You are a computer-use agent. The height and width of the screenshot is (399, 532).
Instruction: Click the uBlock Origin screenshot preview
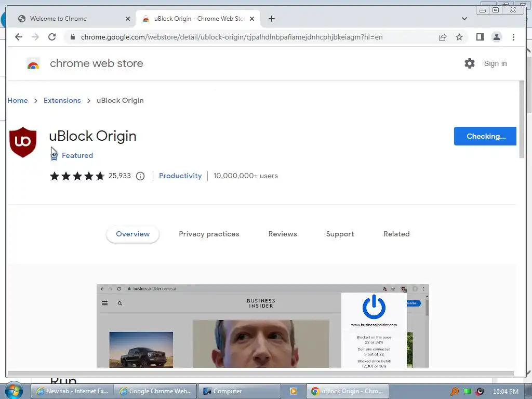(262, 326)
